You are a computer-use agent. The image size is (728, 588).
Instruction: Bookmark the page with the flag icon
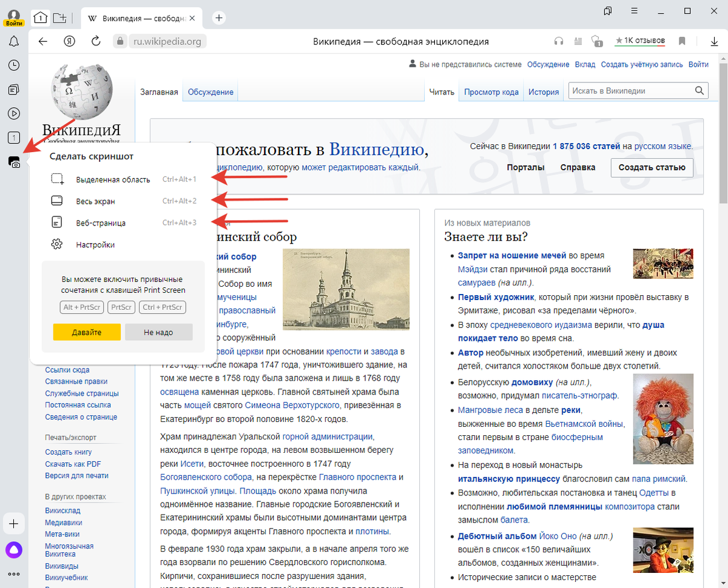681,41
